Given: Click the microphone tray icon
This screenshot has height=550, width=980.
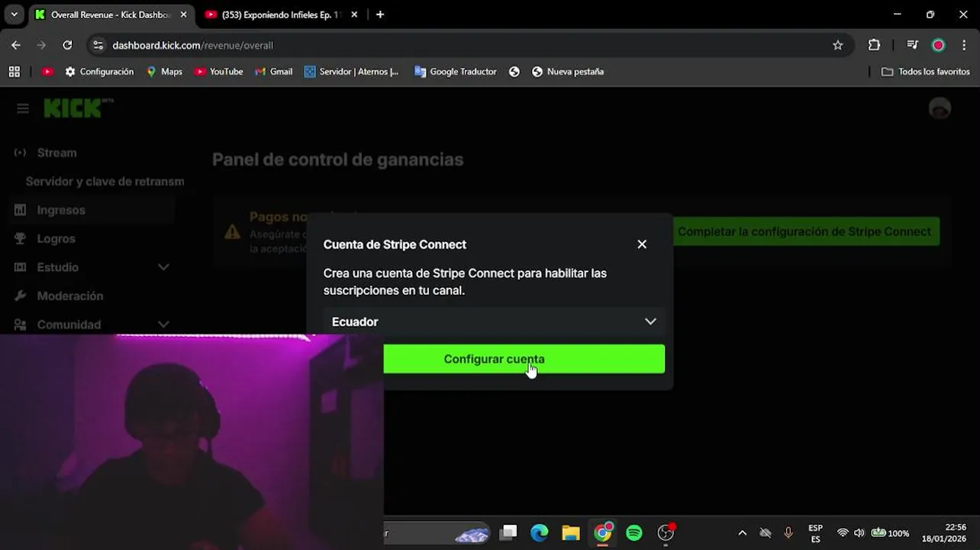Looking at the screenshot, I should 788,533.
